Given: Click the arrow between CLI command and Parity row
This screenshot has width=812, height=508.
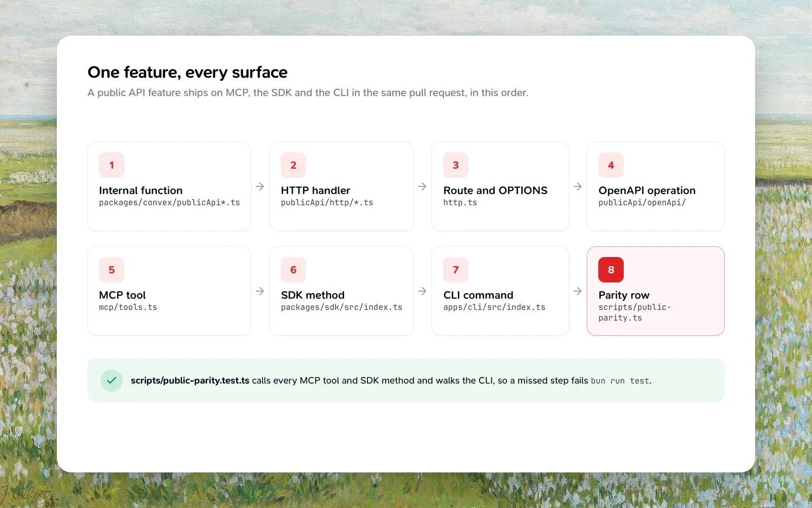Looking at the screenshot, I should point(578,291).
